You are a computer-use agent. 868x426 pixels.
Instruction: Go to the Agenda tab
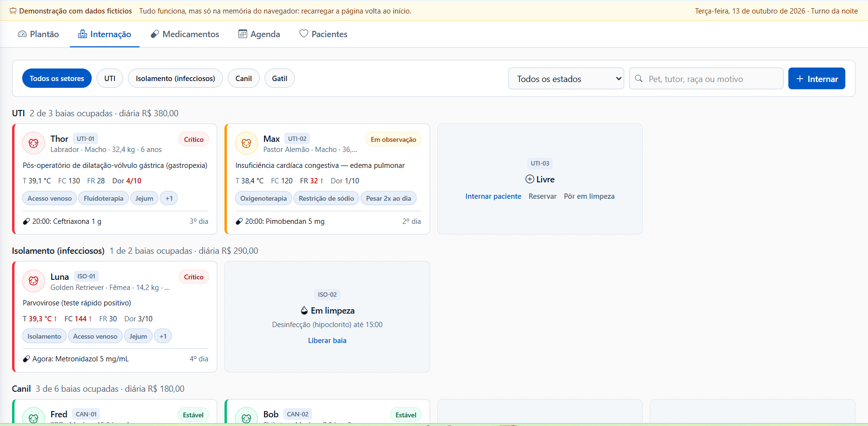(259, 34)
